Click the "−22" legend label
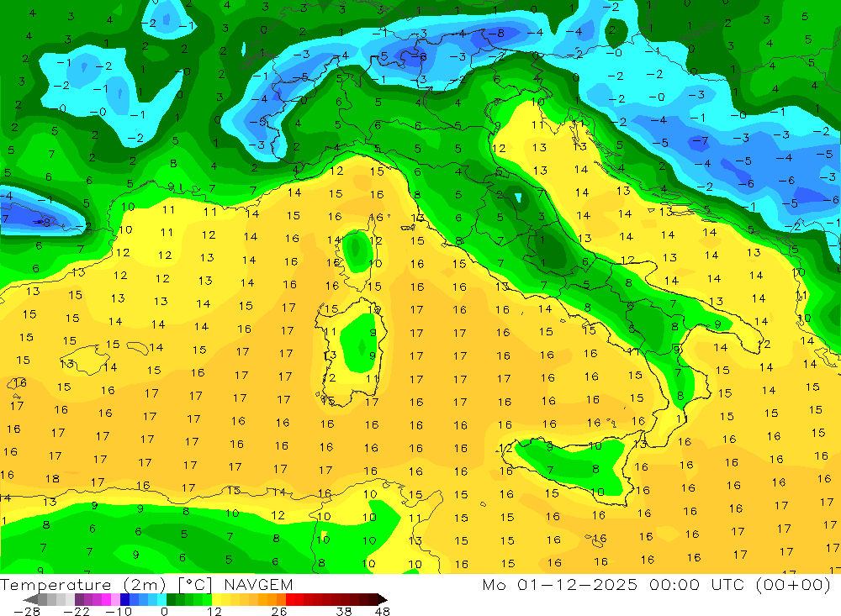Image resolution: width=841 pixels, height=616 pixels. [x=77, y=611]
